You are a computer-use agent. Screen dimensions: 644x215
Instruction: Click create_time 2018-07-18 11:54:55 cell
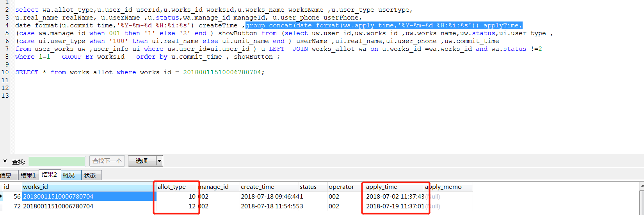coord(269,206)
